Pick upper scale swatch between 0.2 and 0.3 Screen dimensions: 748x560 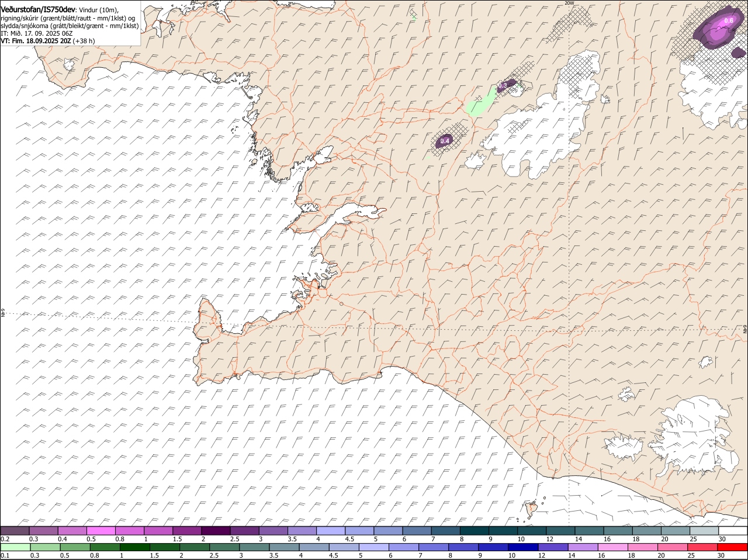[x=15, y=531]
